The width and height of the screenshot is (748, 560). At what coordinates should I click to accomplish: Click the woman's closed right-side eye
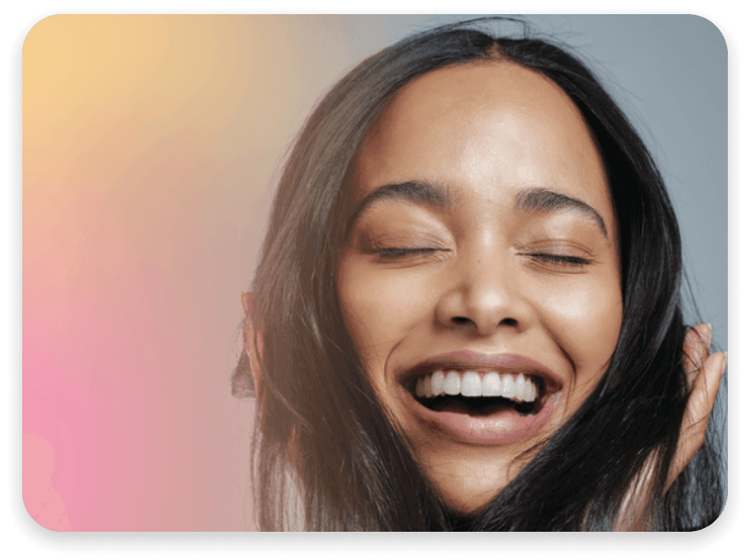[x=558, y=259]
